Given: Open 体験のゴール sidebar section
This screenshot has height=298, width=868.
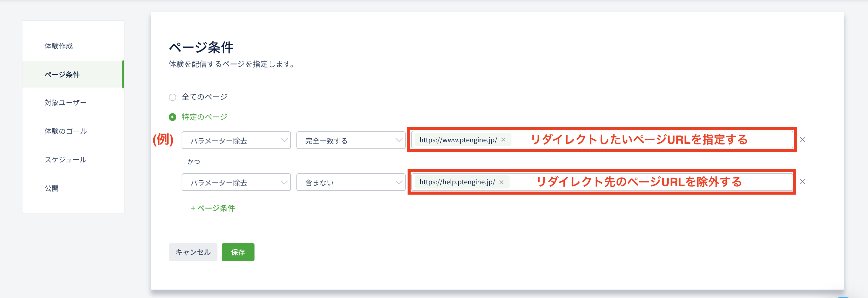Looking at the screenshot, I should pyautogui.click(x=66, y=131).
